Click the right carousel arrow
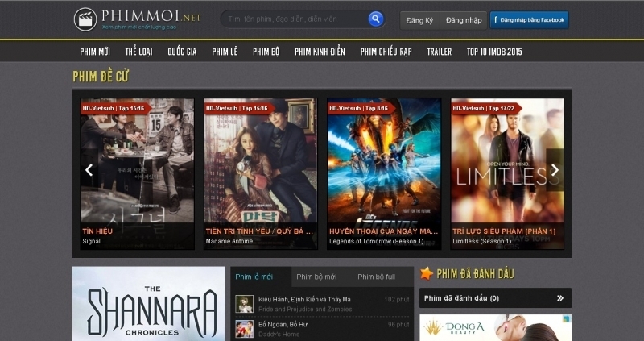 point(554,170)
